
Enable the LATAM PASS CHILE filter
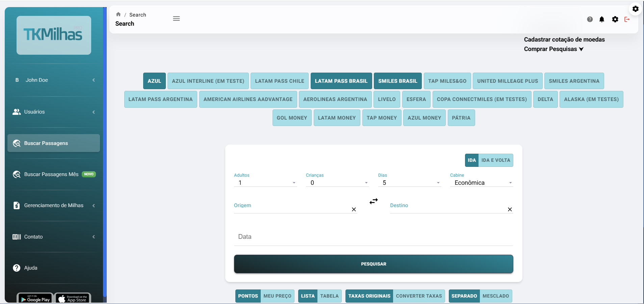point(280,81)
